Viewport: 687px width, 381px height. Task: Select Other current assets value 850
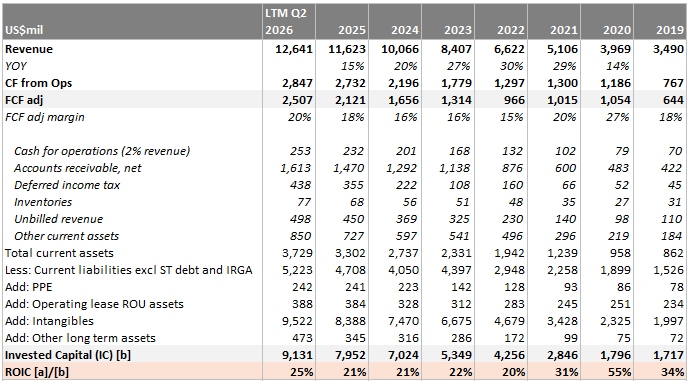pyautogui.click(x=300, y=236)
